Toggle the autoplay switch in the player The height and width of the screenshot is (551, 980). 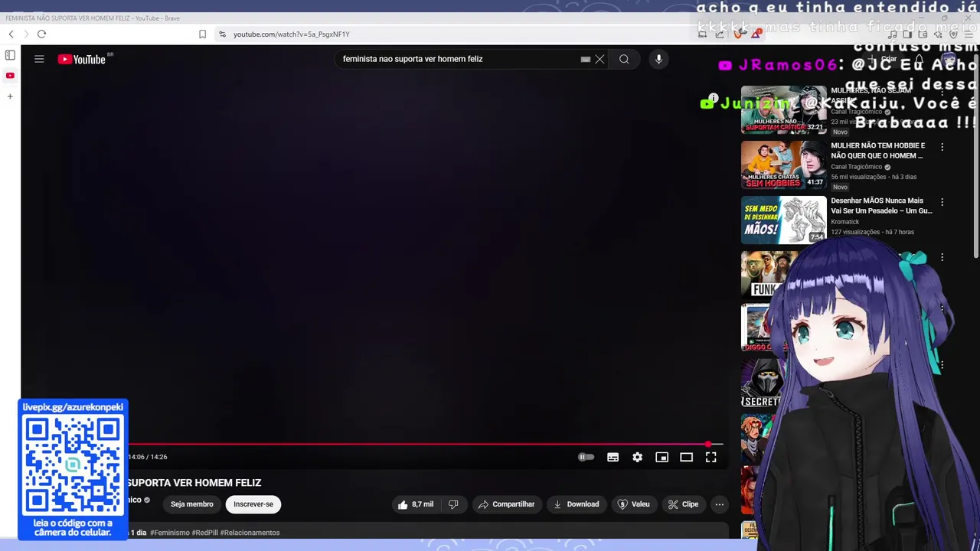(586, 457)
